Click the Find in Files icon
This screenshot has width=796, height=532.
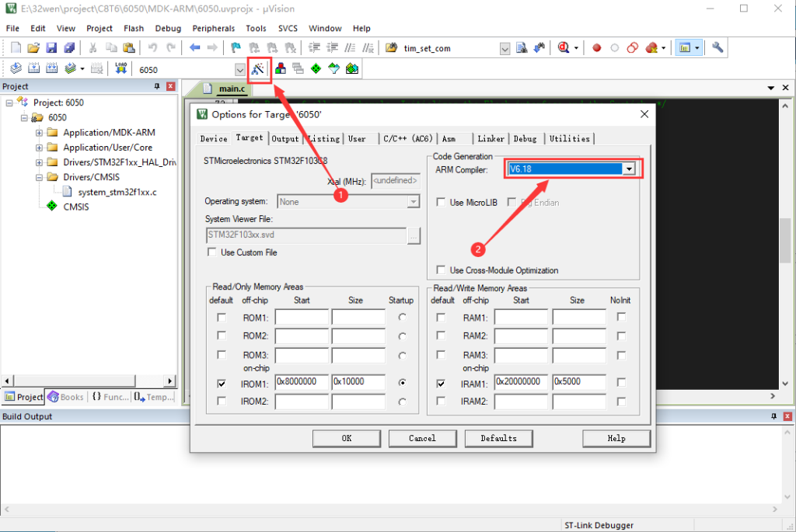tap(392, 47)
